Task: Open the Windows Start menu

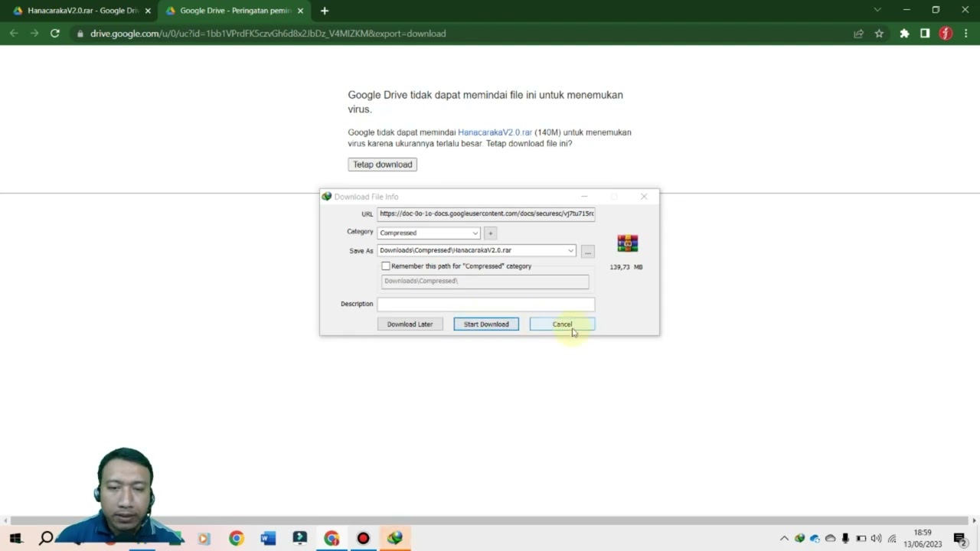Action: coord(15,539)
